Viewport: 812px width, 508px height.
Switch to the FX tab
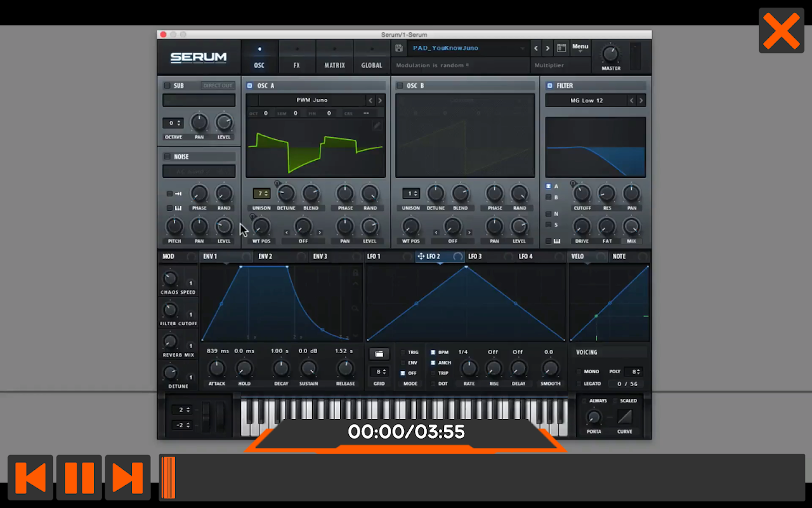pyautogui.click(x=296, y=57)
